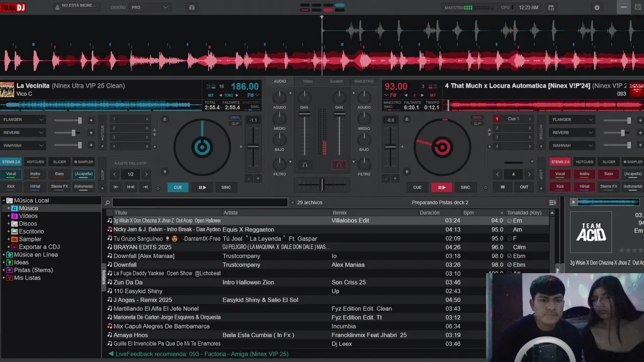Open the settings gear icon
The height and width of the screenshot is (362, 644).
[x=597, y=8]
